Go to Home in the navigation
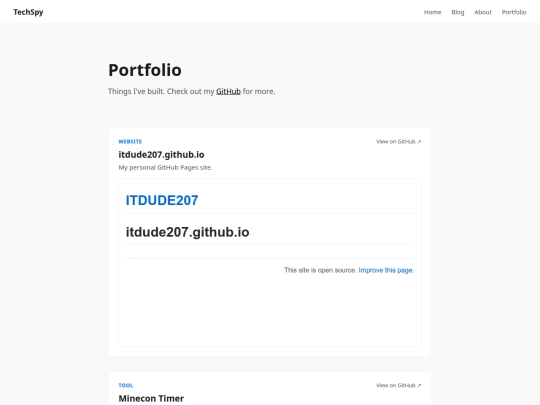This screenshot has width=540, height=405. (x=432, y=12)
